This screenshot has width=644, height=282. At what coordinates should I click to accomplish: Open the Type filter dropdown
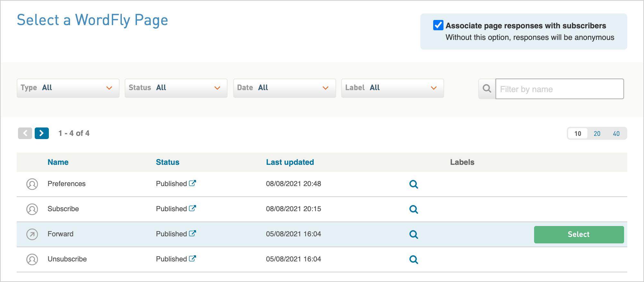click(68, 88)
